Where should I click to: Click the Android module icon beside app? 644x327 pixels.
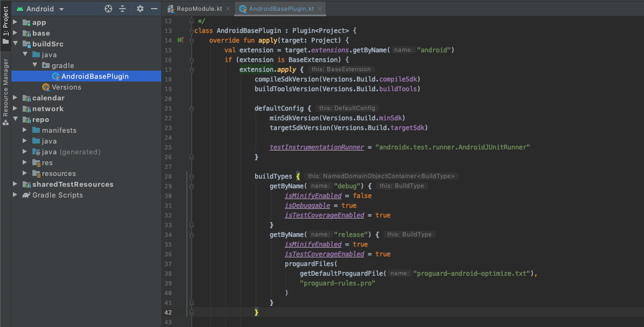tap(28, 22)
